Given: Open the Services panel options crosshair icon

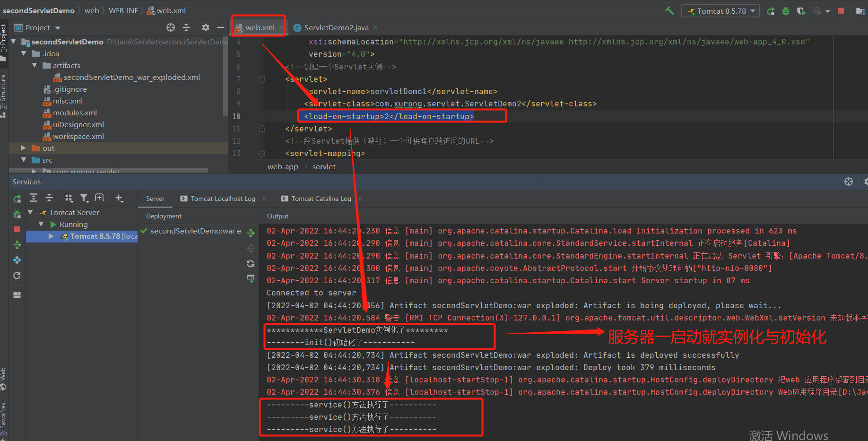Looking at the screenshot, I should 849,182.
